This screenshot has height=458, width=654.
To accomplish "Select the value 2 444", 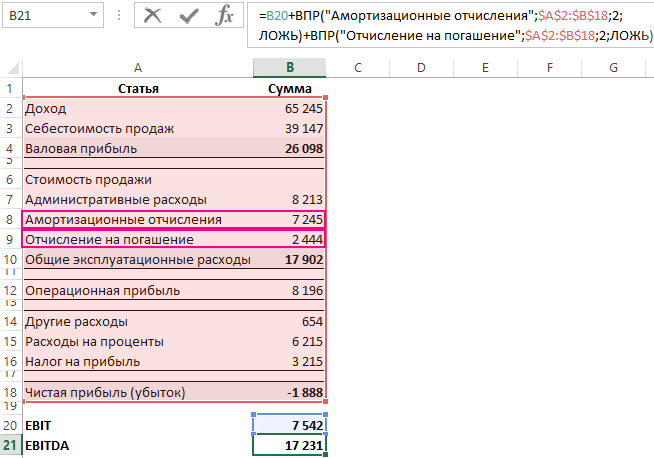I will [x=289, y=239].
